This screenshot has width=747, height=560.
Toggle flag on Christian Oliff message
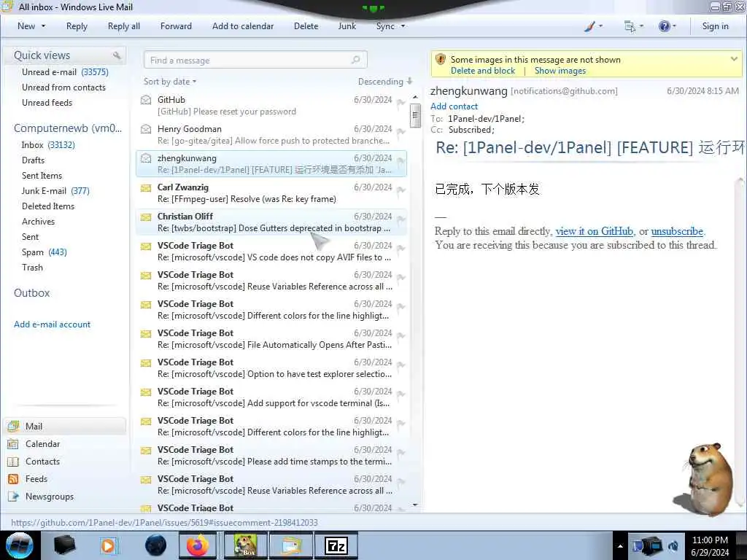[x=401, y=219]
